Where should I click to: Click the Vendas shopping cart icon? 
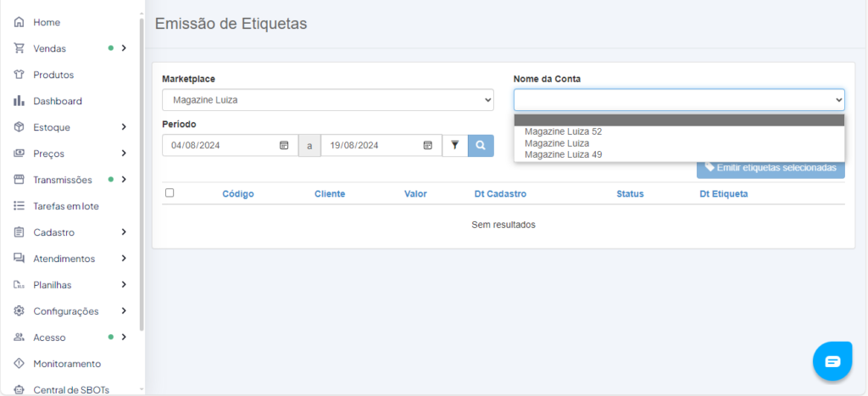(x=19, y=48)
